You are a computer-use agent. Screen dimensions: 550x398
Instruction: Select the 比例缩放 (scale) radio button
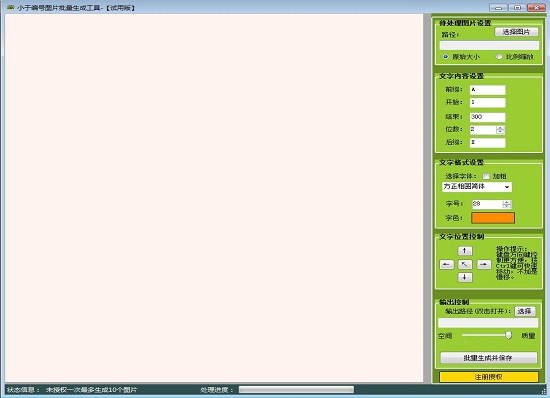(499, 56)
